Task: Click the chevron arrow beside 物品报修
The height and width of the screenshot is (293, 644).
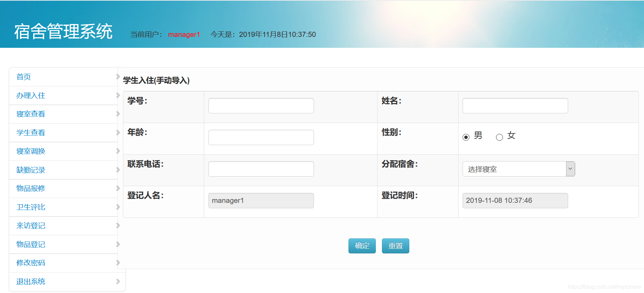Action: click(118, 188)
